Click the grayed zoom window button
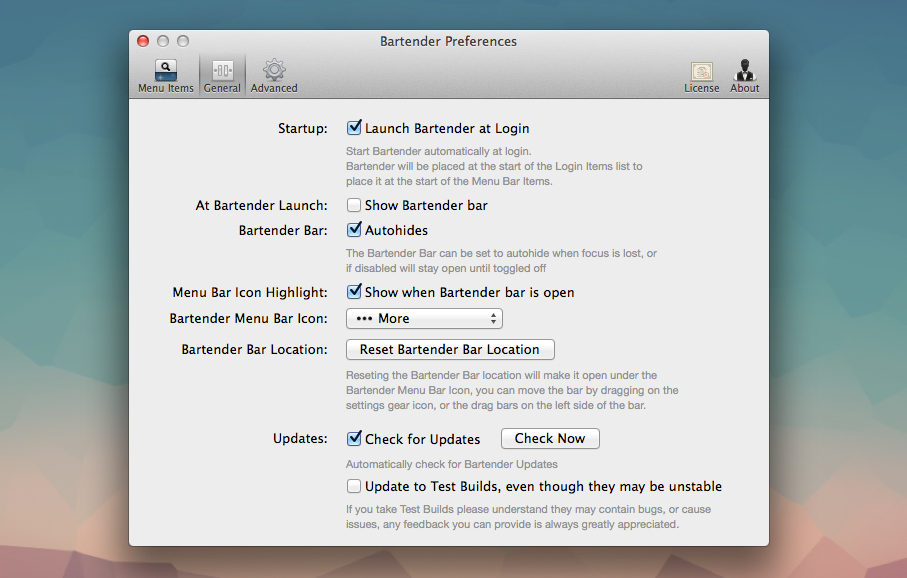907x578 pixels. coord(181,41)
